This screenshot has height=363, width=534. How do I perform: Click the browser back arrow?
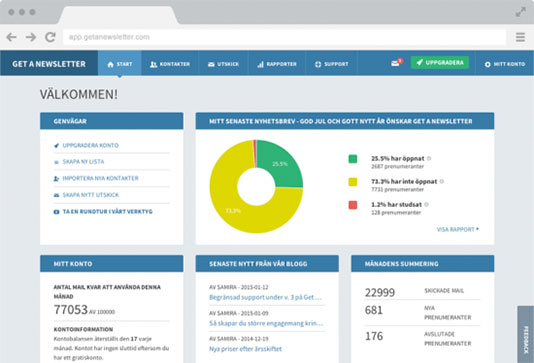point(12,37)
